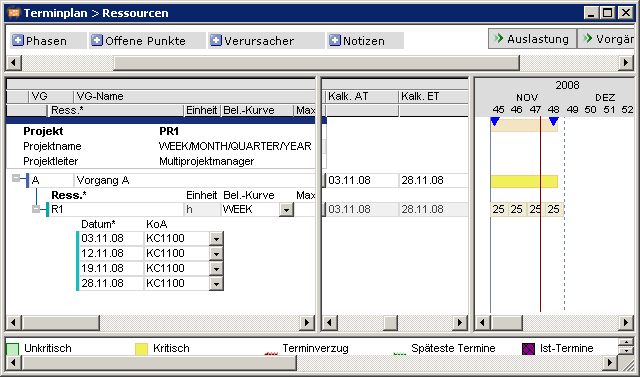Screen dimensions: 640x377
Task: Click top toolbar scroll right arrow
Action: tap(626, 63)
